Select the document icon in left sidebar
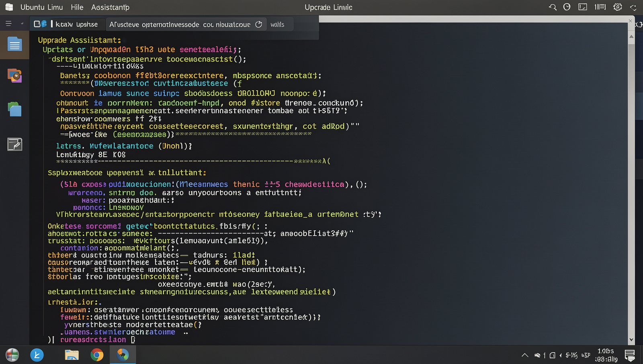Screen dimensions: 643x364 (14, 44)
